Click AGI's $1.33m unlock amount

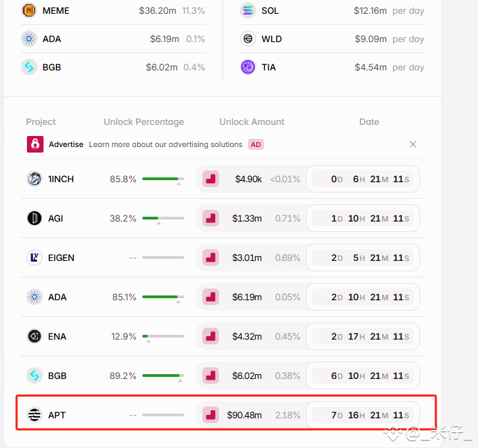[247, 218]
